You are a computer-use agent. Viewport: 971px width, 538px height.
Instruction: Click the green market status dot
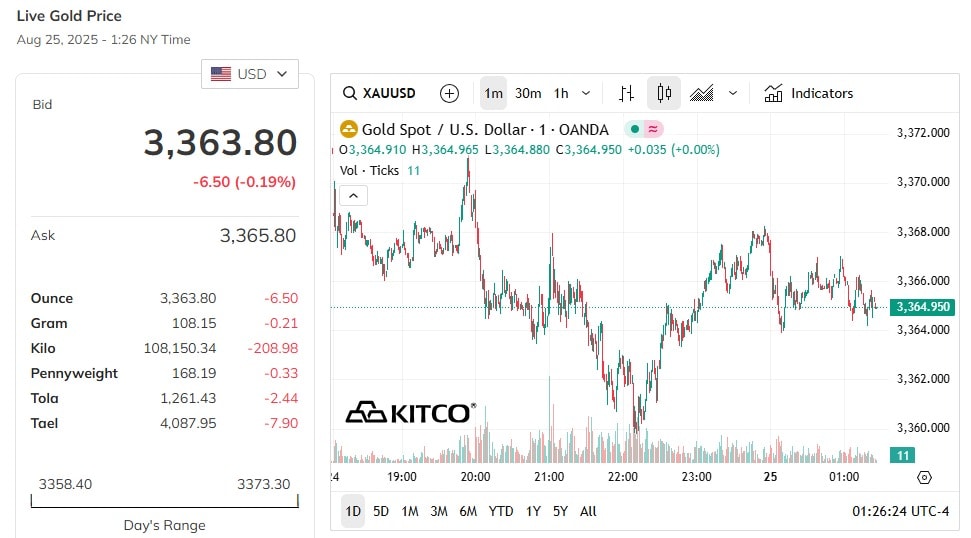(634, 129)
